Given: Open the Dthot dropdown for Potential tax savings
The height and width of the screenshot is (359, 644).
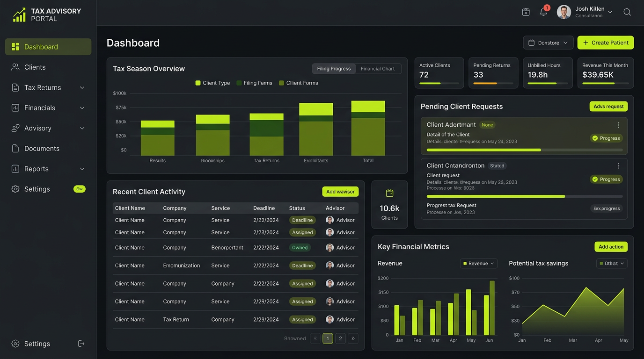Looking at the screenshot, I should point(612,263).
